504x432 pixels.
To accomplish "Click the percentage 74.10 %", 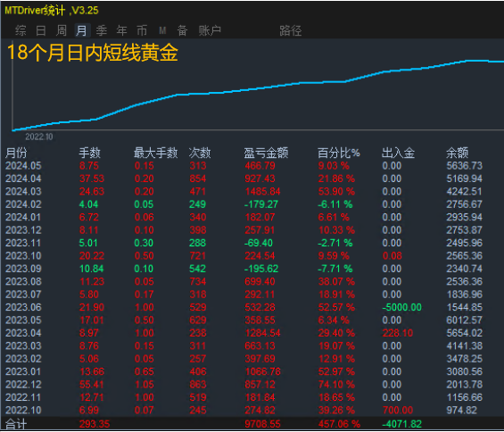I will [336, 385].
